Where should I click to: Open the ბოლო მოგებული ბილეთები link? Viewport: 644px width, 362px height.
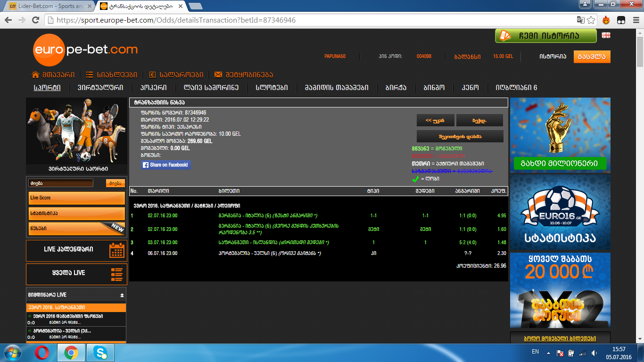click(x=560, y=338)
